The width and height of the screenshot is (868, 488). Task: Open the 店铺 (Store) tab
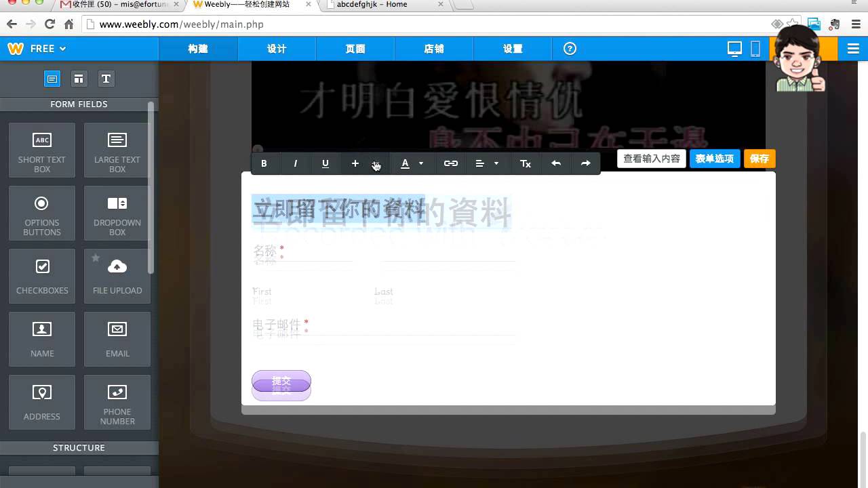pos(434,49)
